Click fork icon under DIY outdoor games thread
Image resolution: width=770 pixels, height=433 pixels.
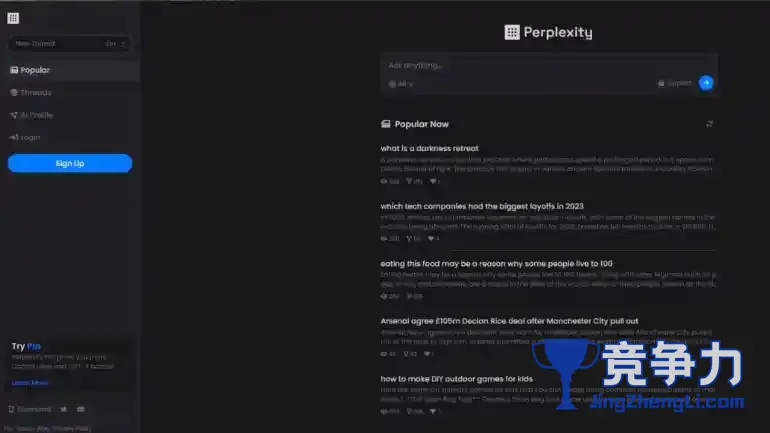pos(409,411)
